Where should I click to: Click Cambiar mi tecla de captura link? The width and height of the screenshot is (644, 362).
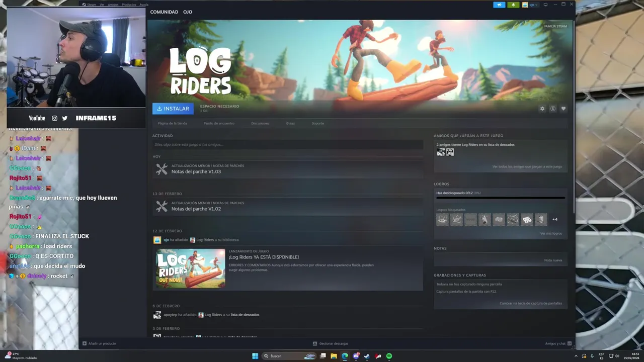[531, 303]
